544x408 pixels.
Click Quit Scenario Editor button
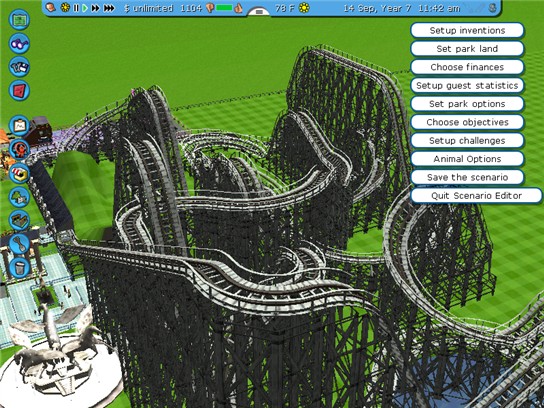coord(476,196)
